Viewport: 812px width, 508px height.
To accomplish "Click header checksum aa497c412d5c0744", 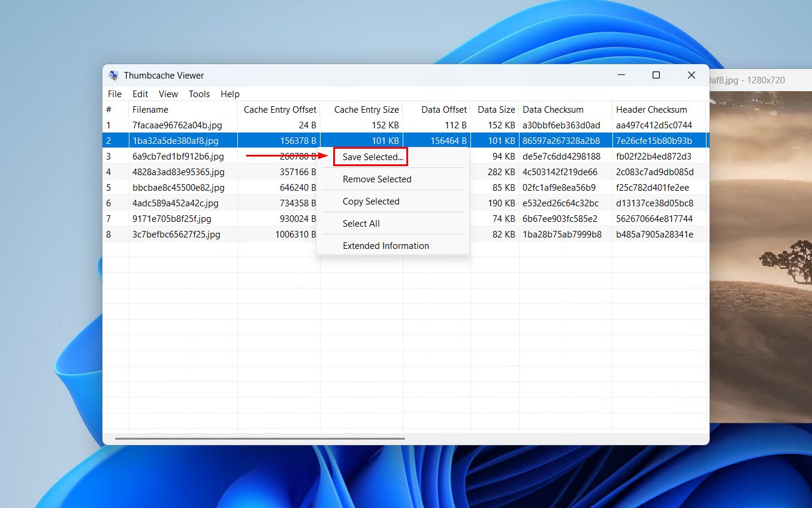I will click(x=654, y=125).
